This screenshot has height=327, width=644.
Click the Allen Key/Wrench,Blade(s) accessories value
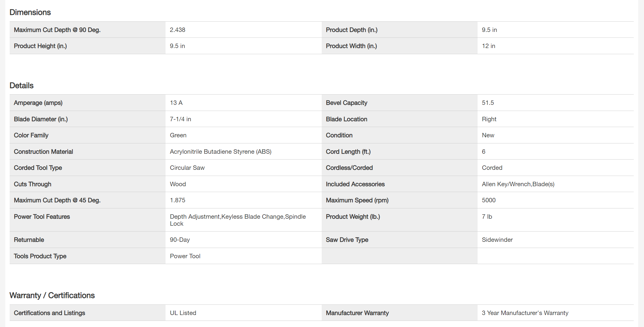click(518, 184)
